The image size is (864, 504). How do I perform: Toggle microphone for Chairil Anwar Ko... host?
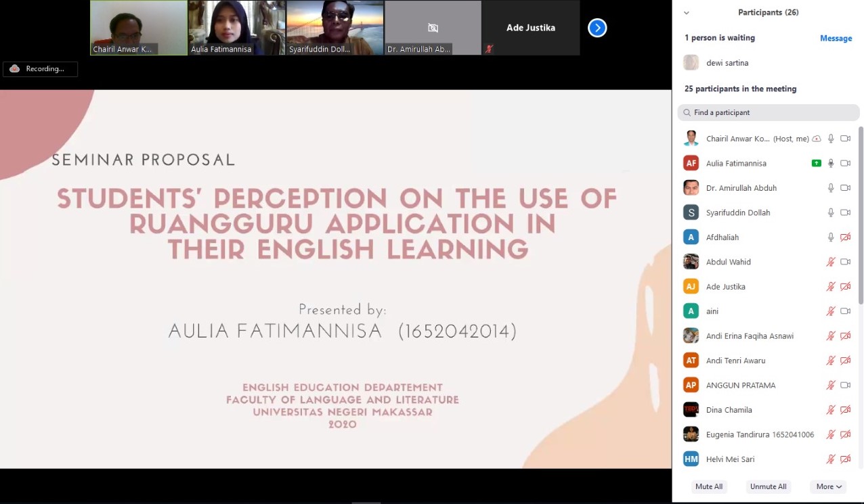831,139
